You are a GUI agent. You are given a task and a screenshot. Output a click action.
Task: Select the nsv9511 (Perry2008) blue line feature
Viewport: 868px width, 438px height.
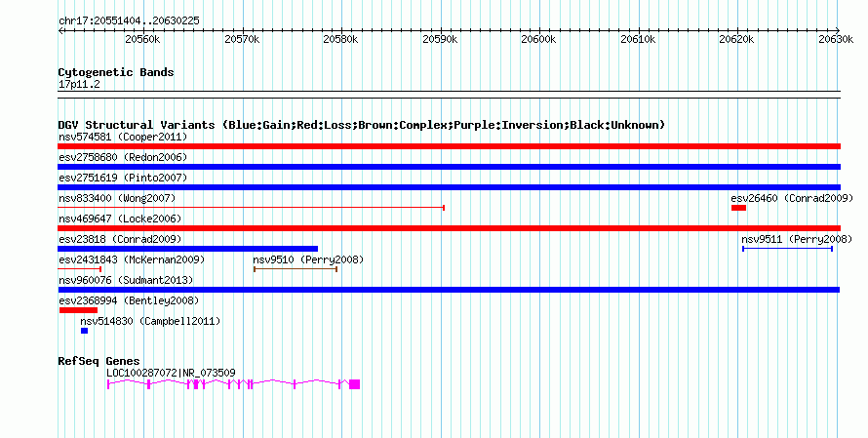click(787, 249)
